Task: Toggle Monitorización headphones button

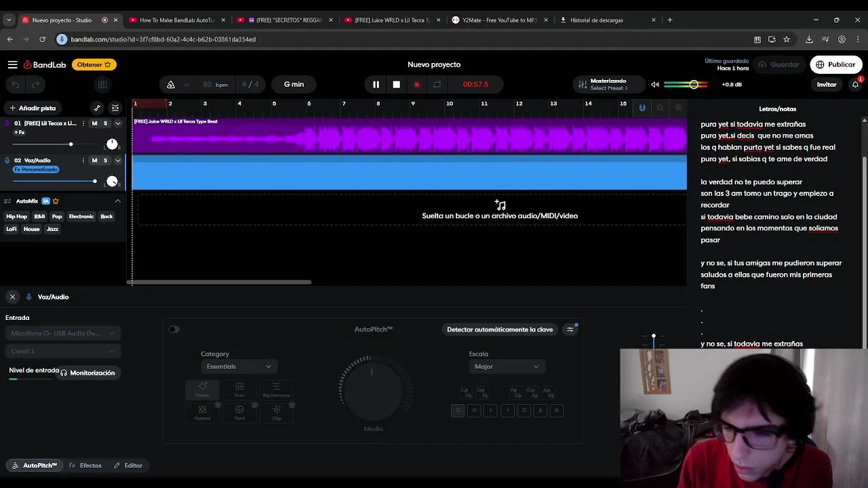Action: pyautogui.click(x=87, y=373)
